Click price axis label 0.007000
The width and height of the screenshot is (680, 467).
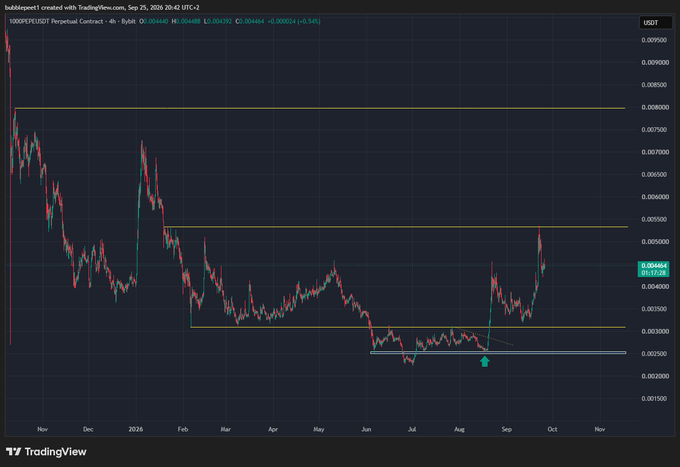[654, 152]
